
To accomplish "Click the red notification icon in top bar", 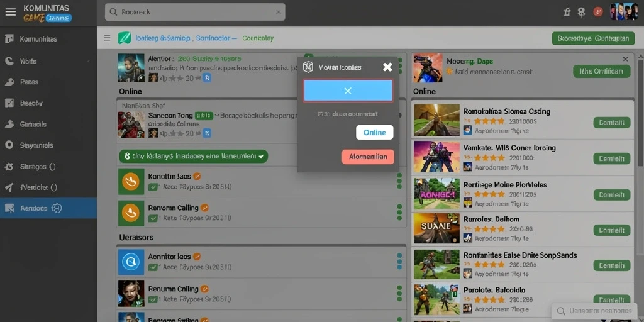I will pyautogui.click(x=598, y=12).
